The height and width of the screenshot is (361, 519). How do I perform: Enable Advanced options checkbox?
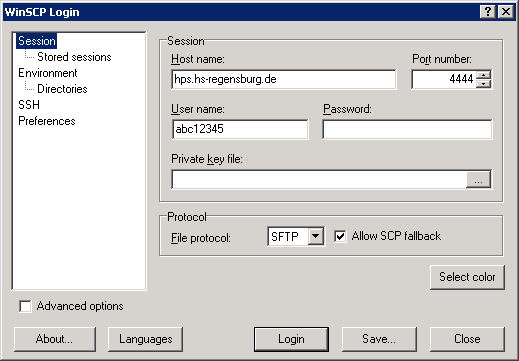(25, 306)
